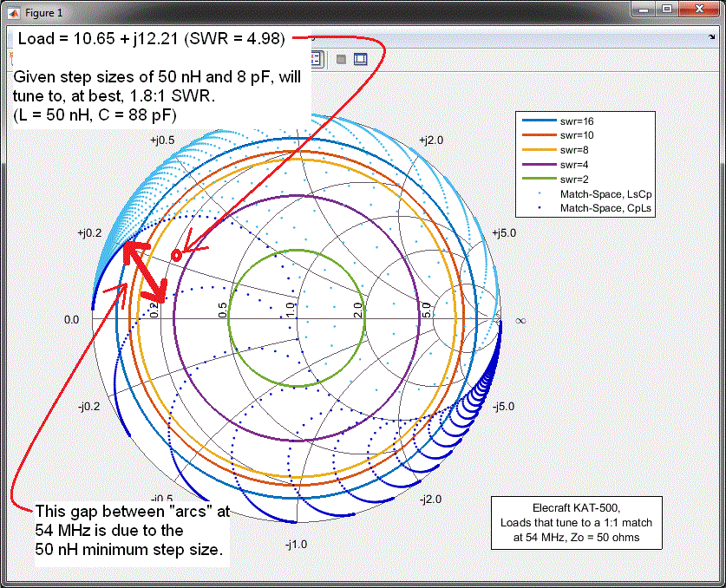Select the swr=10 legend entry

coord(577,135)
